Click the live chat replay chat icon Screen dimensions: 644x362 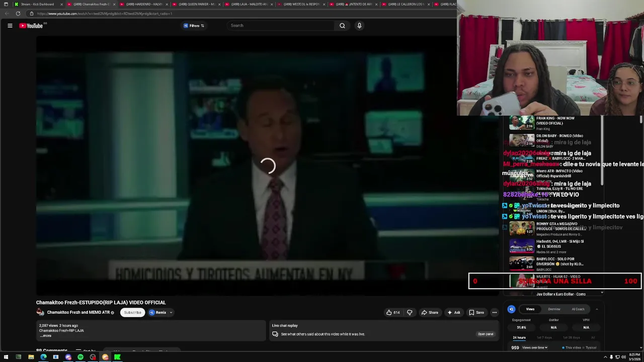coord(275,334)
